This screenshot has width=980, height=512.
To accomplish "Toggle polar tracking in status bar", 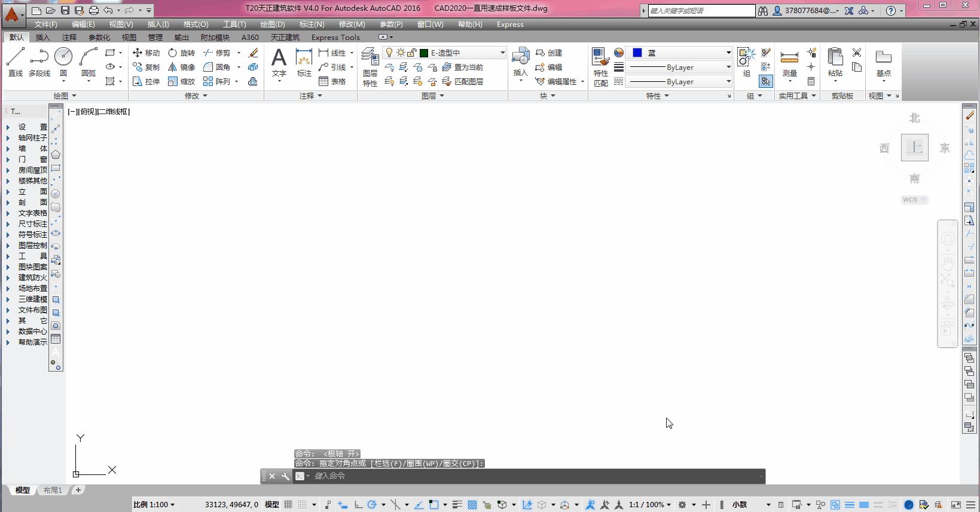I will click(x=372, y=505).
